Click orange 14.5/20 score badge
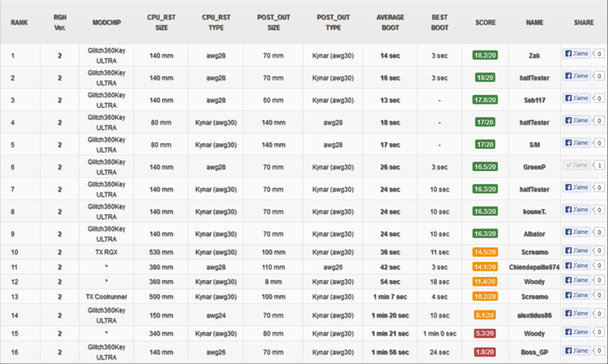 [485, 252]
